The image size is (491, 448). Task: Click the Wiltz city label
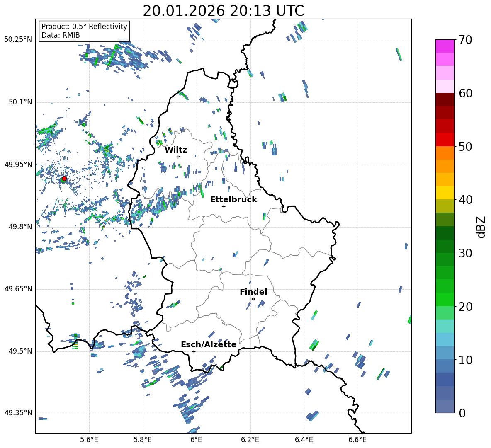click(176, 150)
